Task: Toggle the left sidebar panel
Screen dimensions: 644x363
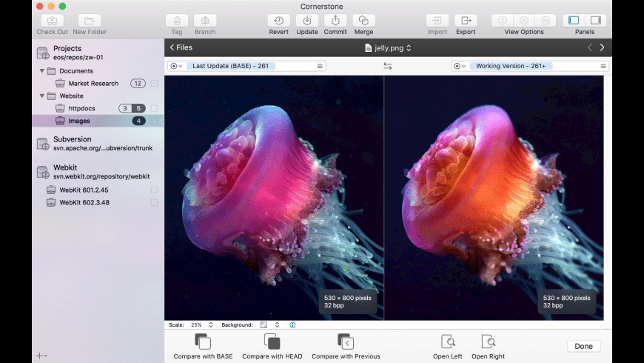Action: click(x=574, y=21)
